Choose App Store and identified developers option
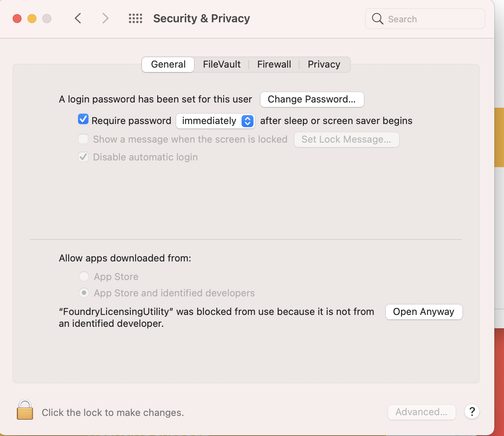 click(84, 293)
